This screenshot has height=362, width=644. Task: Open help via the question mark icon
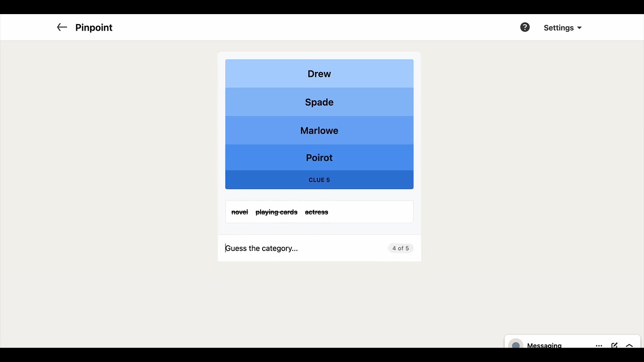(x=525, y=28)
